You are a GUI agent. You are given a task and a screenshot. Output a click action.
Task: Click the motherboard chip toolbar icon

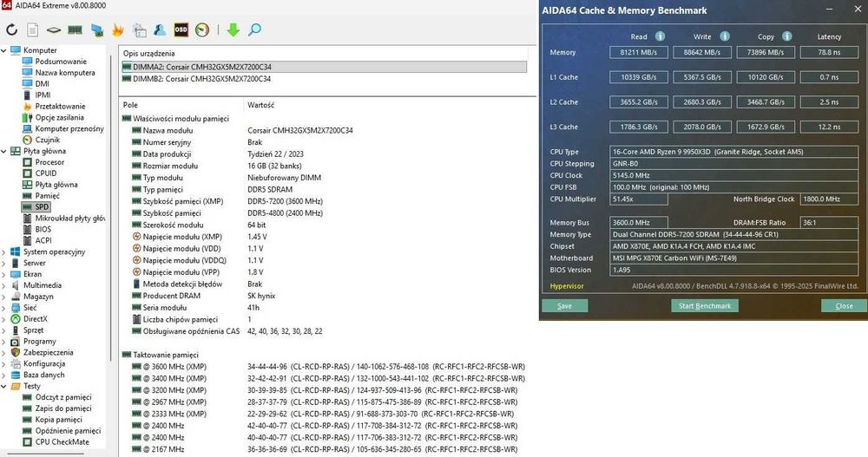pyautogui.click(x=53, y=29)
